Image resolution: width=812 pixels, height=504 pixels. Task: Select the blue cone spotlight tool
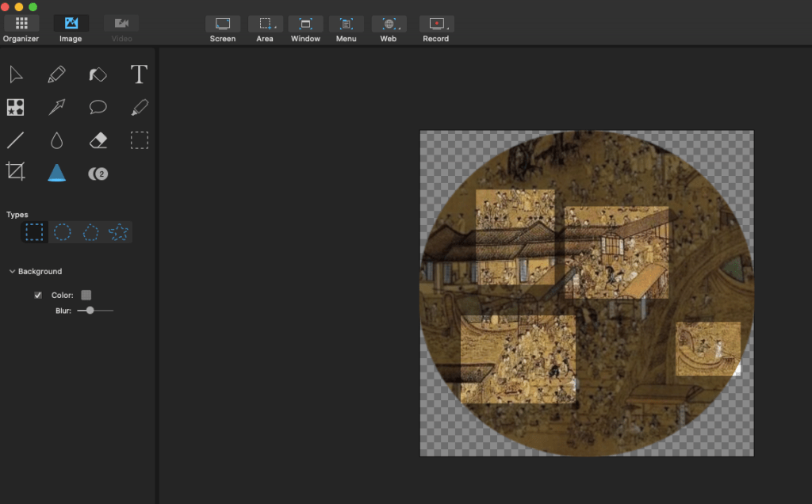pos(56,172)
